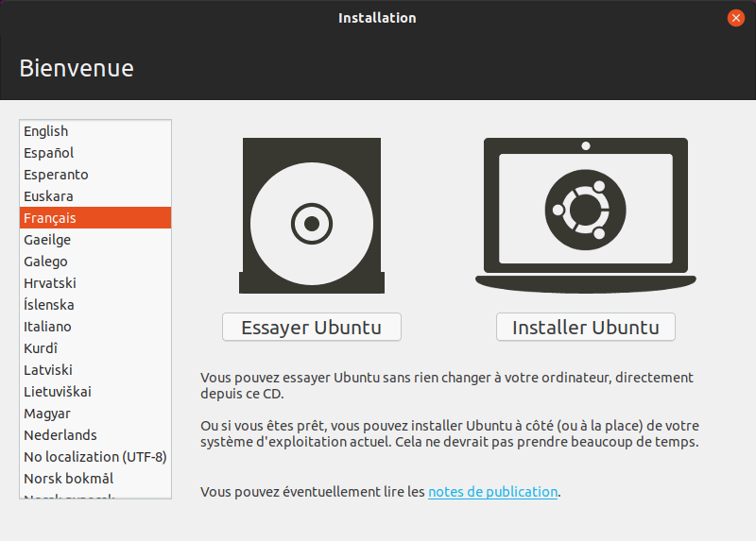Click the laptop with Ubuntu logo icon

click(585, 214)
